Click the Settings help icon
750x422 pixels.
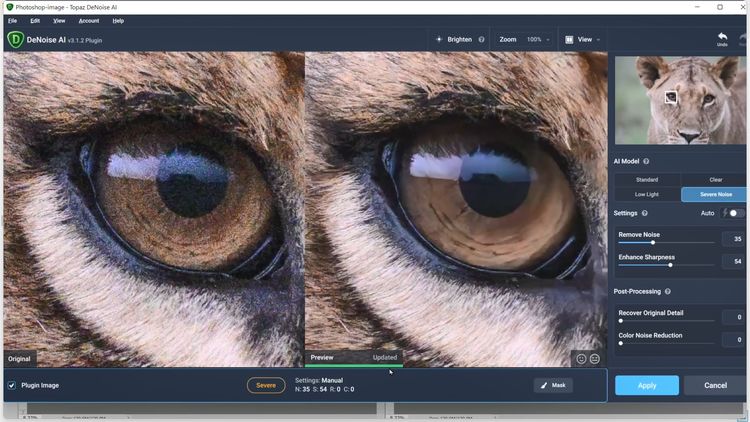[x=644, y=213]
